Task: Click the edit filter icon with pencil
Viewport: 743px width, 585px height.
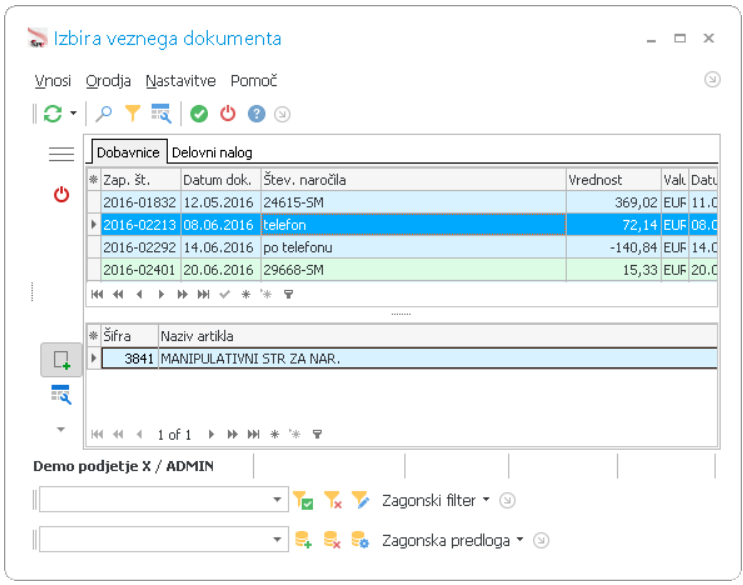Action: point(361,500)
